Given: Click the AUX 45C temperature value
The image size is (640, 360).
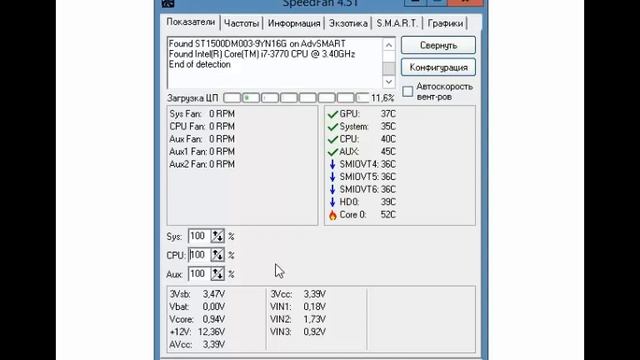Looking at the screenshot, I should tap(388, 152).
